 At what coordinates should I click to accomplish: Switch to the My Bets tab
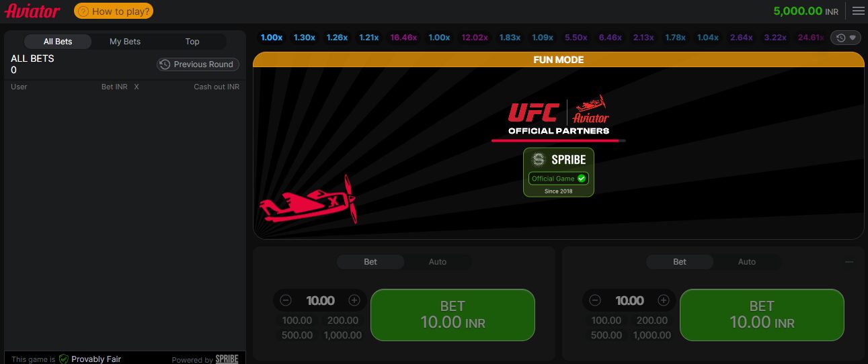pyautogui.click(x=125, y=42)
